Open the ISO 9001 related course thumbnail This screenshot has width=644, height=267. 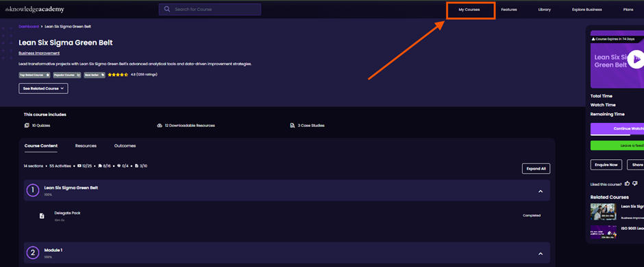tap(604, 232)
